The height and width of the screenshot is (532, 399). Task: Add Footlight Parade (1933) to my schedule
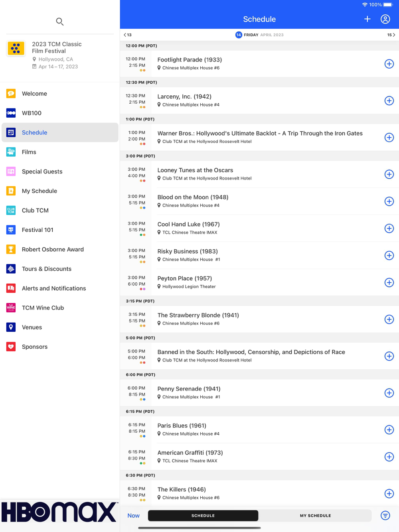(x=389, y=64)
